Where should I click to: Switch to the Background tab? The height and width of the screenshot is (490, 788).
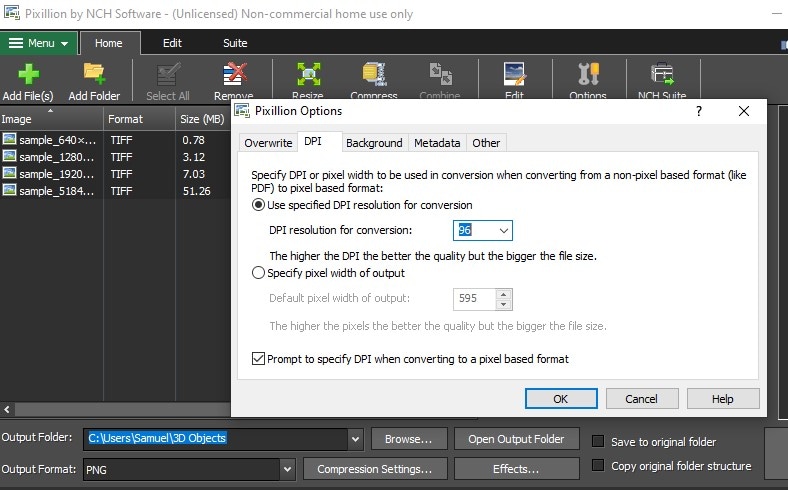coord(374,143)
